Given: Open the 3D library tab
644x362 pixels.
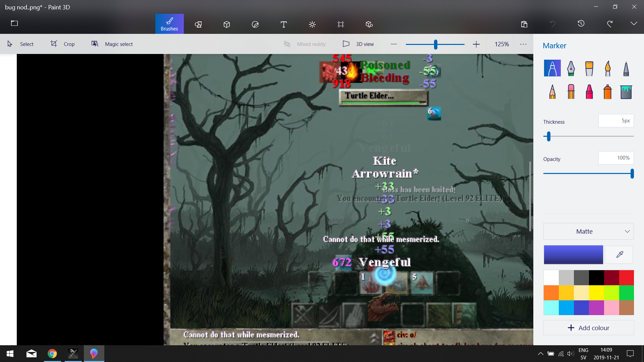Looking at the screenshot, I should pos(369,24).
